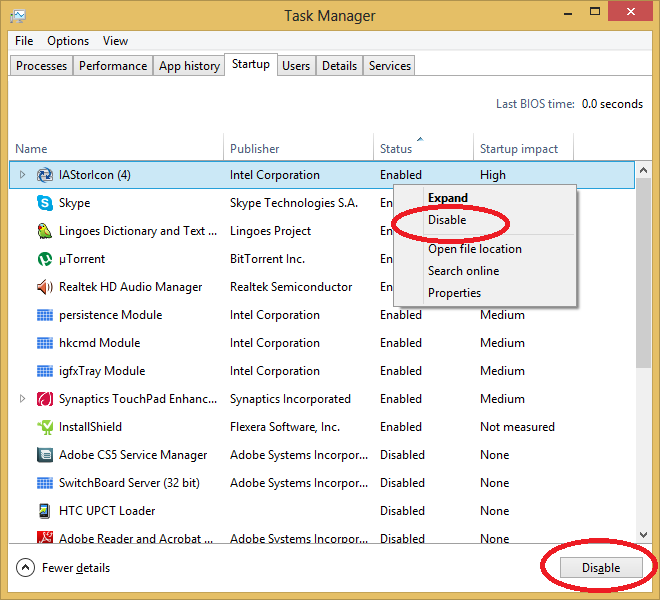Open the Services tab
The height and width of the screenshot is (600, 660).
click(x=389, y=66)
